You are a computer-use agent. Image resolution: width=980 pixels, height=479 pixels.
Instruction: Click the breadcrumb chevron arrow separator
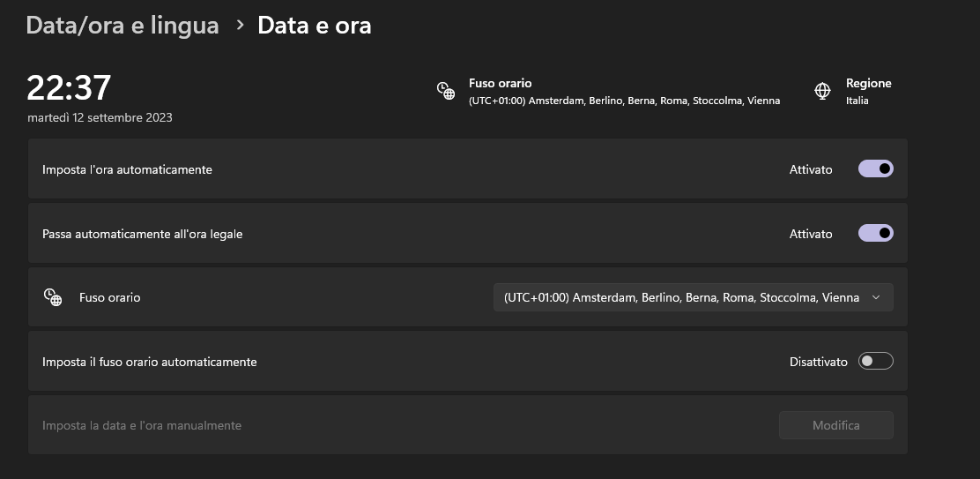[240, 26]
